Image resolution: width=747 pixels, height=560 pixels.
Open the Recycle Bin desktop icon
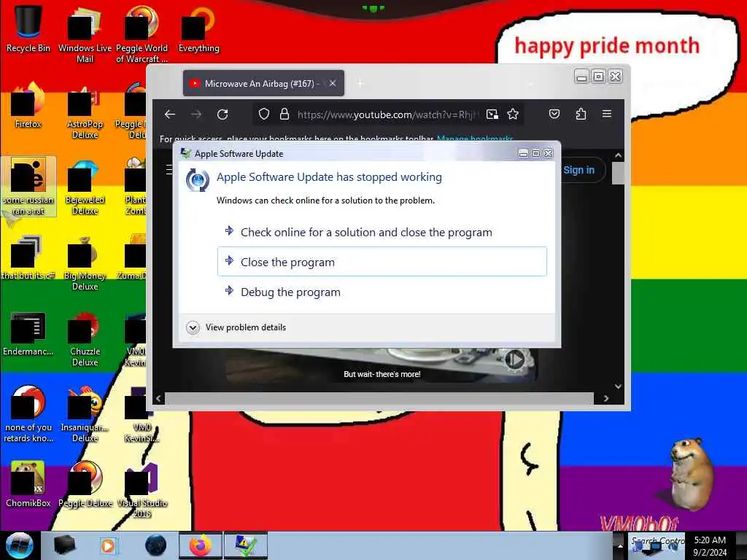28,28
